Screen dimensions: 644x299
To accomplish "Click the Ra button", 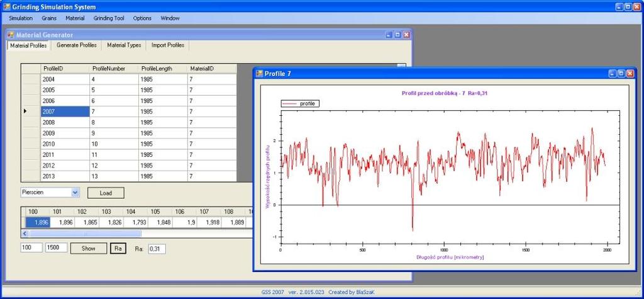I will click(118, 249).
